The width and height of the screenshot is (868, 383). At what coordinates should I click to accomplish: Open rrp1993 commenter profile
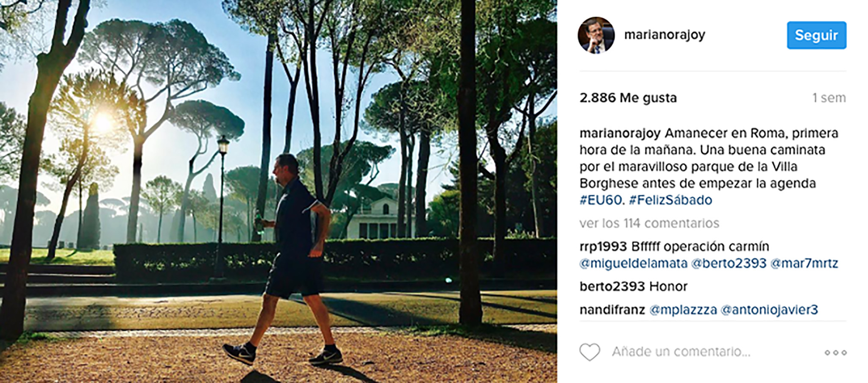(x=603, y=247)
